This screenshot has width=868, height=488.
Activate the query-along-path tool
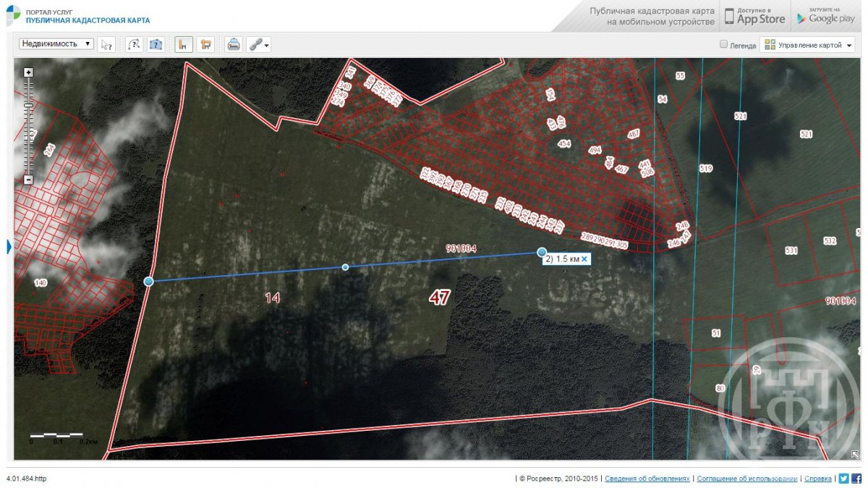click(134, 44)
